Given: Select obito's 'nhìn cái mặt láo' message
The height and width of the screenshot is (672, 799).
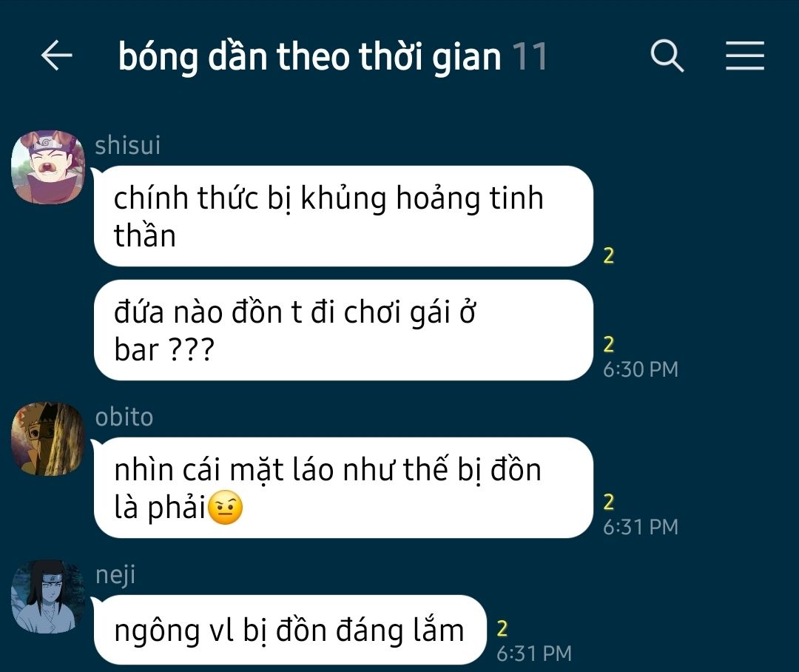Looking at the screenshot, I should (x=343, y=488).
